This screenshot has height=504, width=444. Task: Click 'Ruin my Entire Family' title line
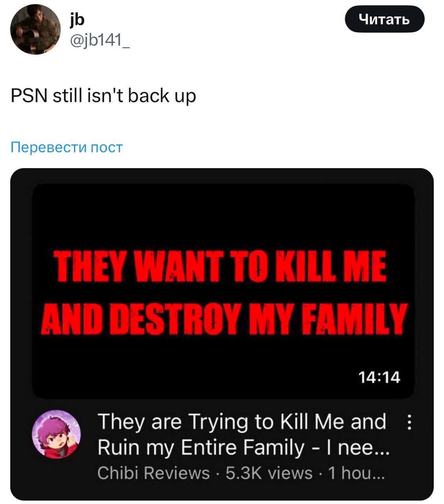pyautogui.click(x=201, y=447)
